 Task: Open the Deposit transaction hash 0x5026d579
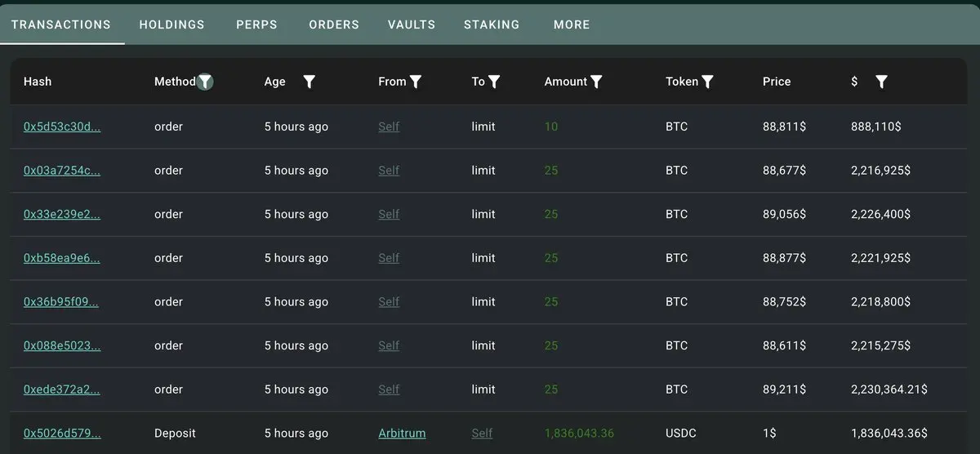62,433
